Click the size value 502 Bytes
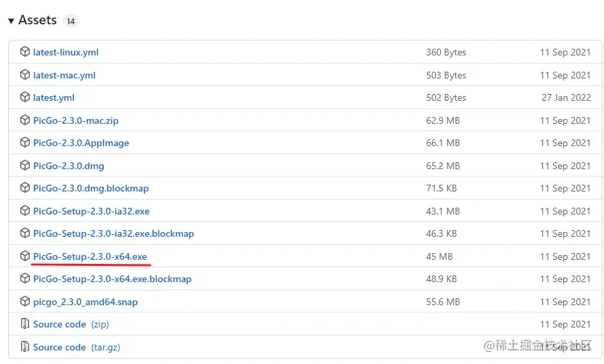The image size is (604, 364). pyautogui.click(x=446, y=97)
